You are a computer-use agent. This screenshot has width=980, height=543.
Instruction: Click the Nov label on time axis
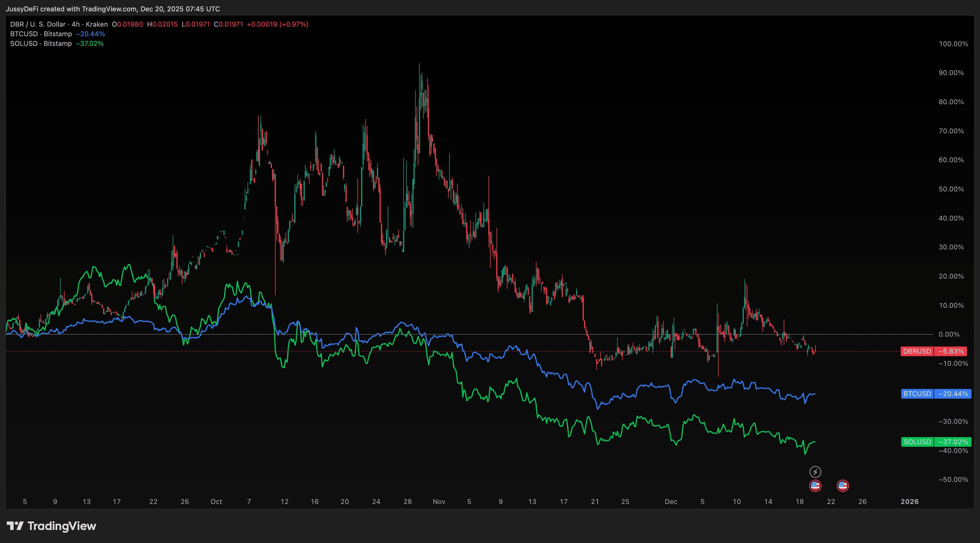pyautogui.click(x=439, y=502)
